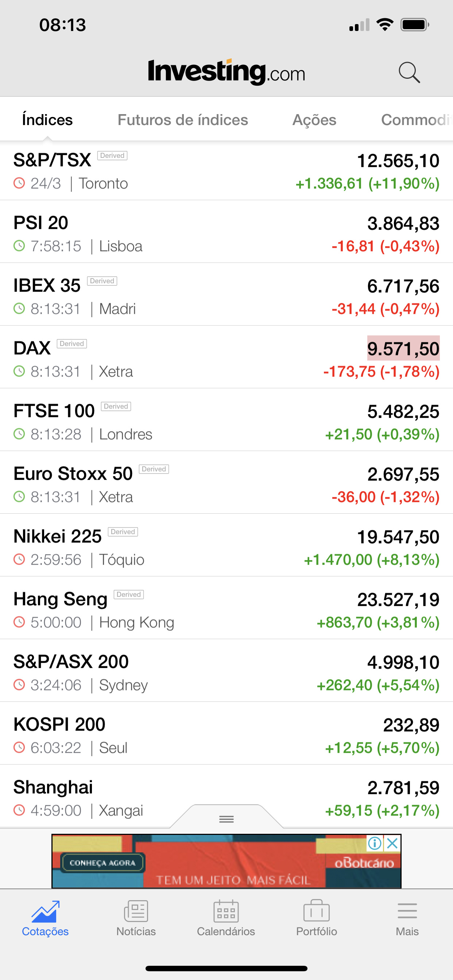Select the Cotações chart icon
The width and height of the screenshot is (453, 980).
coord(45,911)
